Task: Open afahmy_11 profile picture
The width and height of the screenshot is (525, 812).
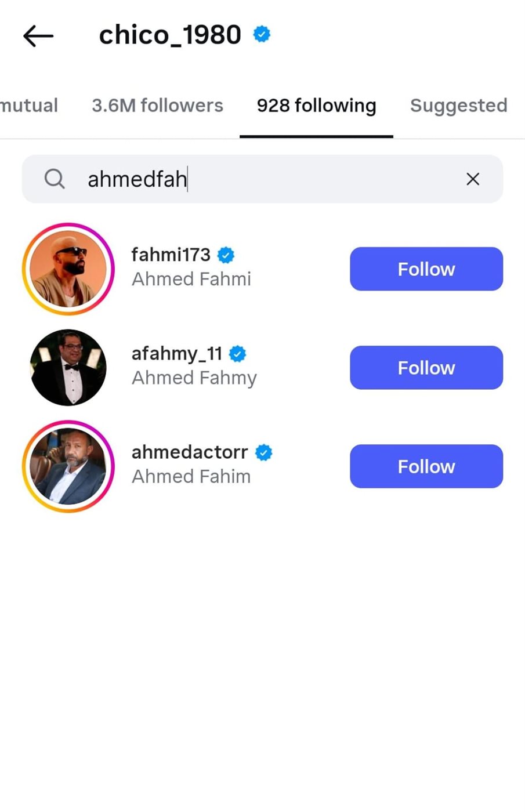Action: (68, 368)
